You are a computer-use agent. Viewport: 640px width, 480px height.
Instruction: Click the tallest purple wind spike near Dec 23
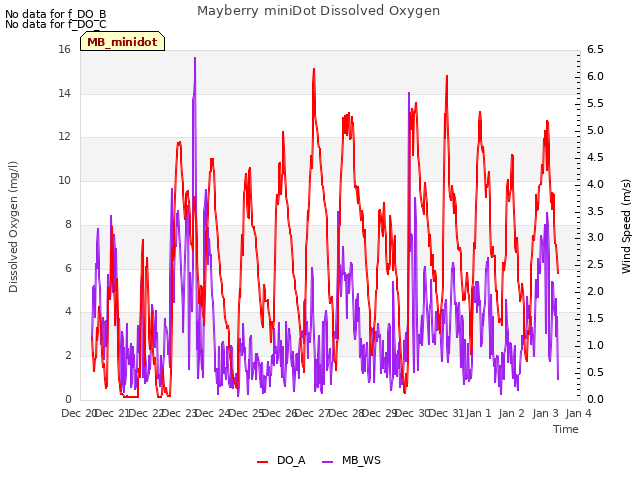coord(195,60)
